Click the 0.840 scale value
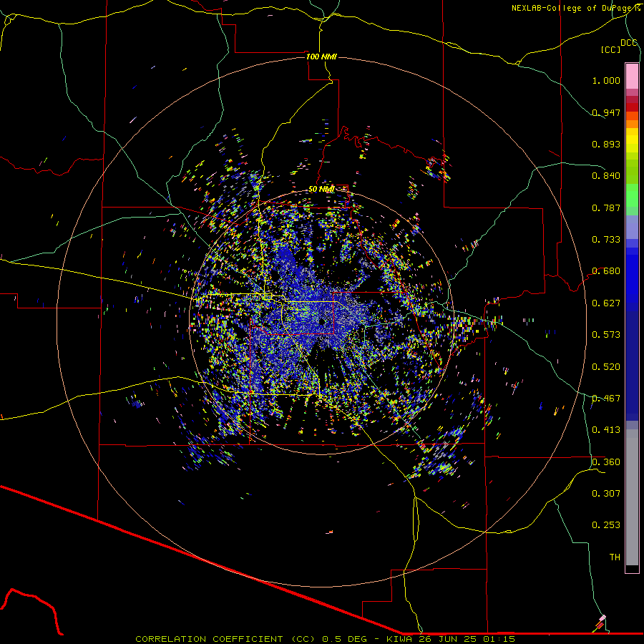 [606, 176]
